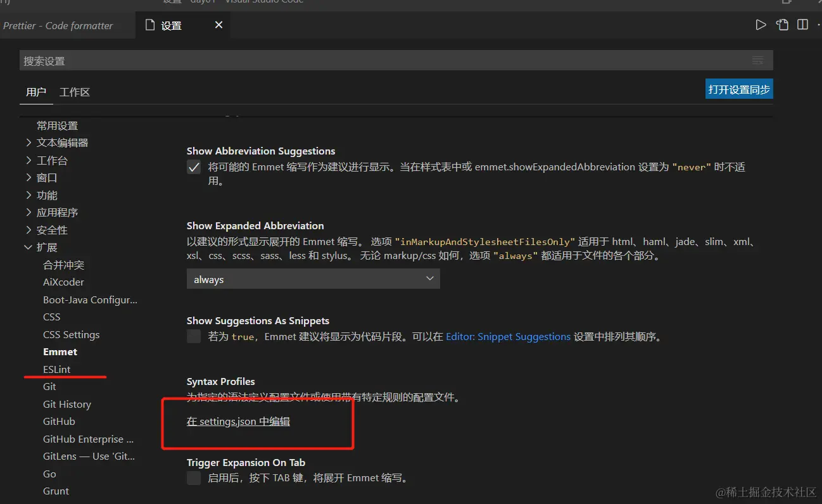822x504 pixels.
Task: Select Boot-Java Configur... in the tree
Action: click(90, 300)
